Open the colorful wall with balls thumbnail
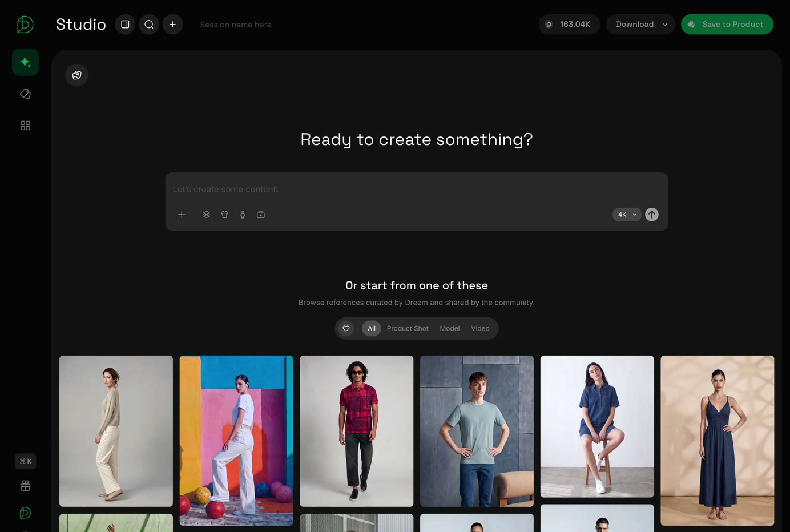This screenshot has width=790, height=532. (x=236, y=441)
